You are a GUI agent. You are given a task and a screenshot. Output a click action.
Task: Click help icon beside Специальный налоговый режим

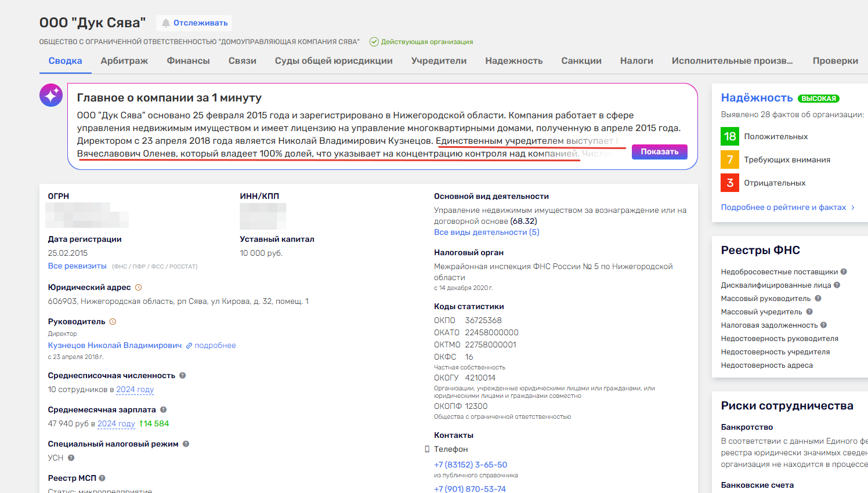coord(186,444)
